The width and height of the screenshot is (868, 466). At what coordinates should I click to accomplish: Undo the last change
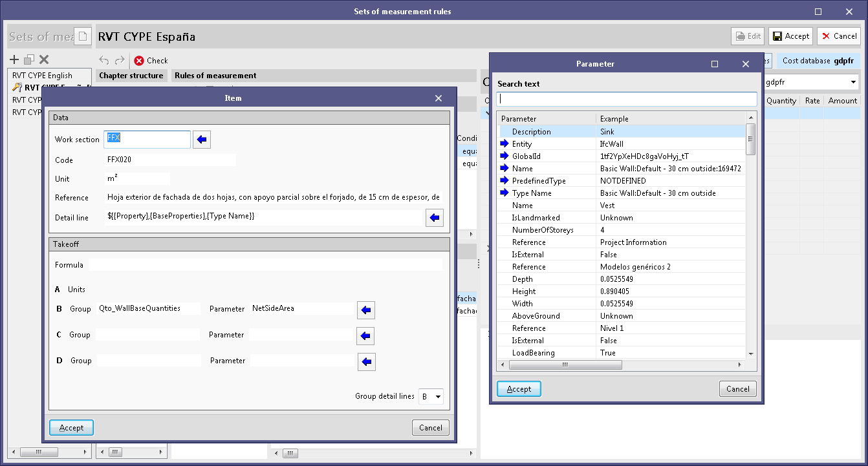104,59
